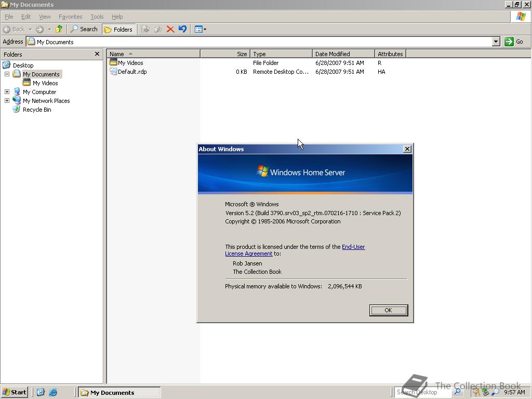The width and height of the screenshot is (532, 399).
Task: Click the green Go button
Action: (x=514, y=42)
